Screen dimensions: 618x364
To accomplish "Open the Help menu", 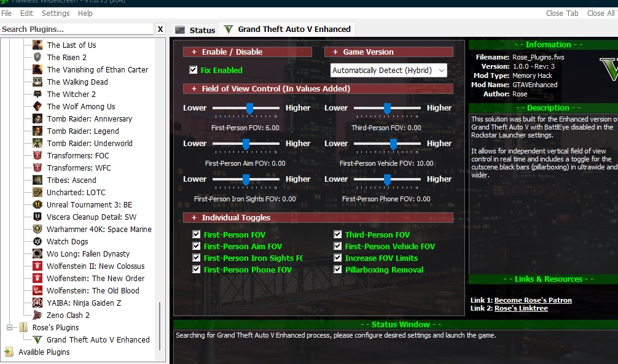I will click(85, 13).
